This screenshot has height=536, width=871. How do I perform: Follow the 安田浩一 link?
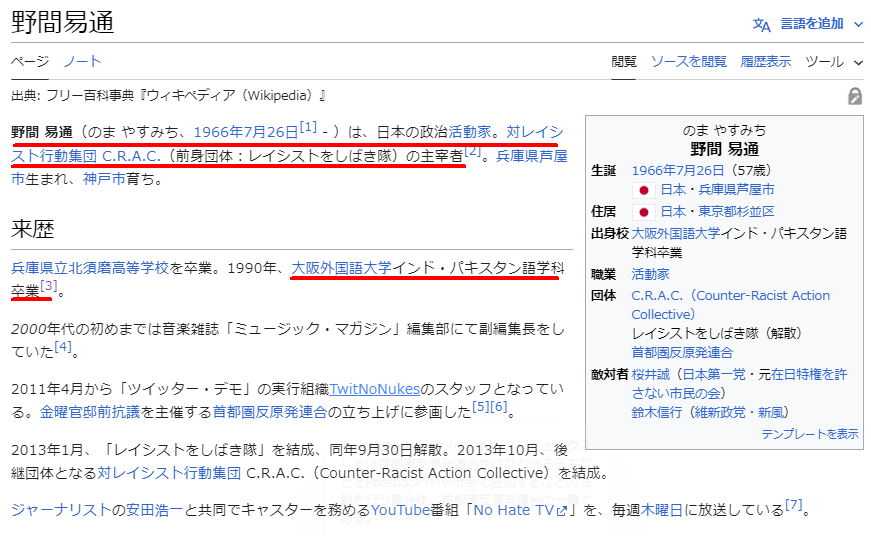pos(154,510)
